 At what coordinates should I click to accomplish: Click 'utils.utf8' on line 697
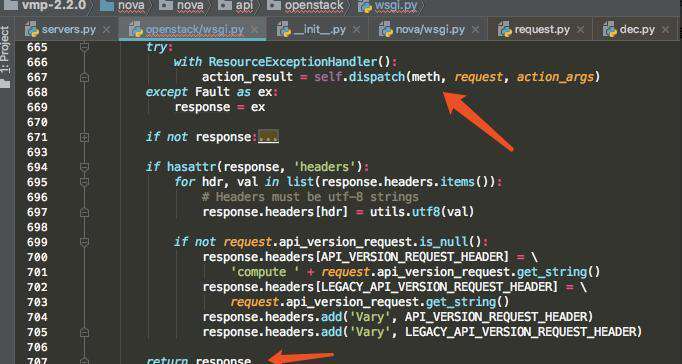(x=405, y=212)
